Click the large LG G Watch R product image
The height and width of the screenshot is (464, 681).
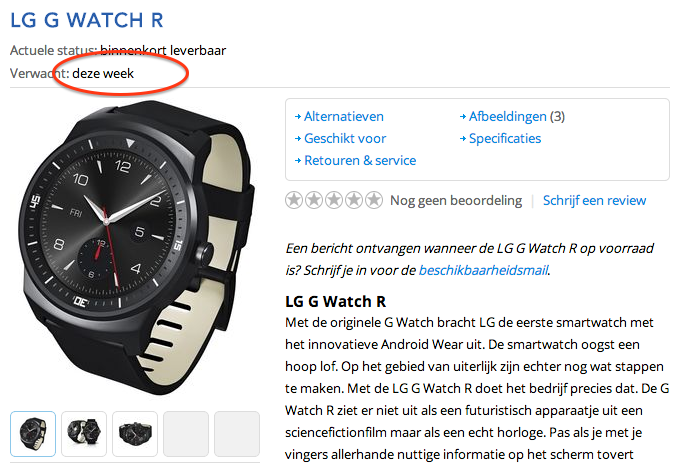pos(136,248)
